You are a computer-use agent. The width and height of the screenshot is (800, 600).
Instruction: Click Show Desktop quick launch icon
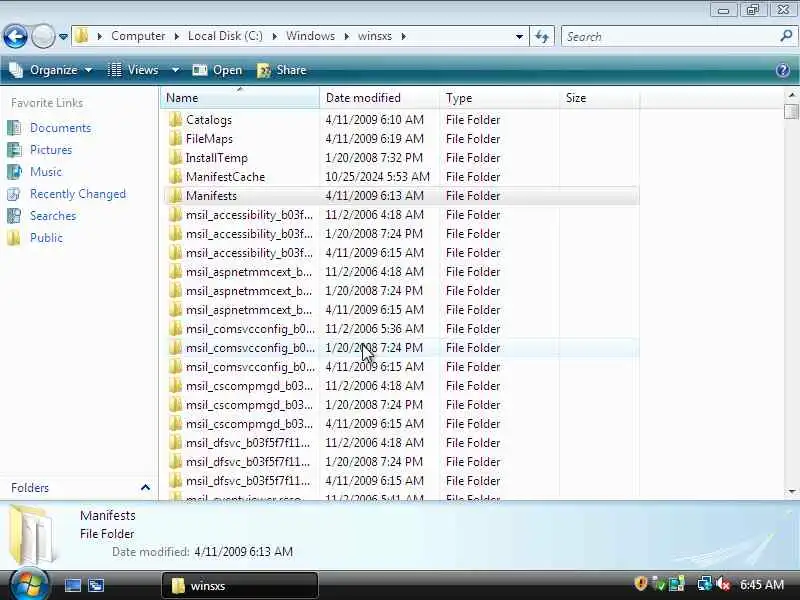click(x=72, y=585)
